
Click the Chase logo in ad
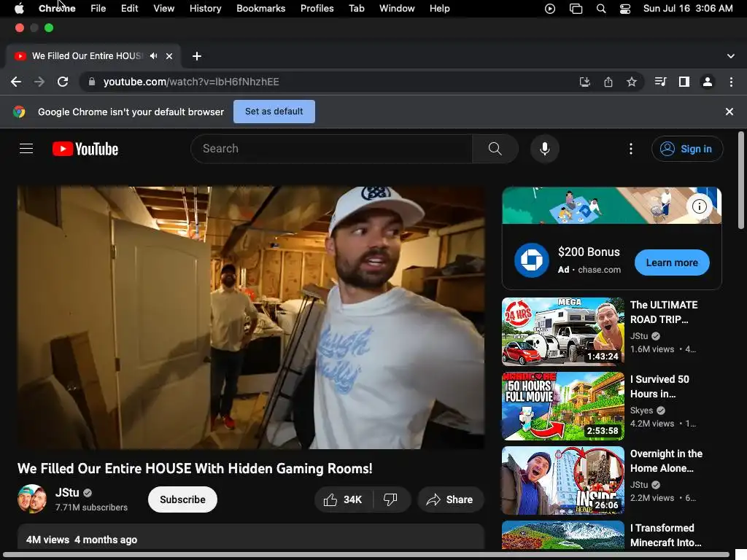[x=531, y=260]
